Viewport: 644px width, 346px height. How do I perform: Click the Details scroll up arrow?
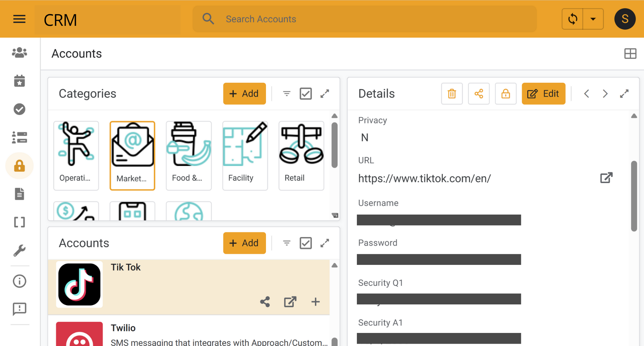634,116
